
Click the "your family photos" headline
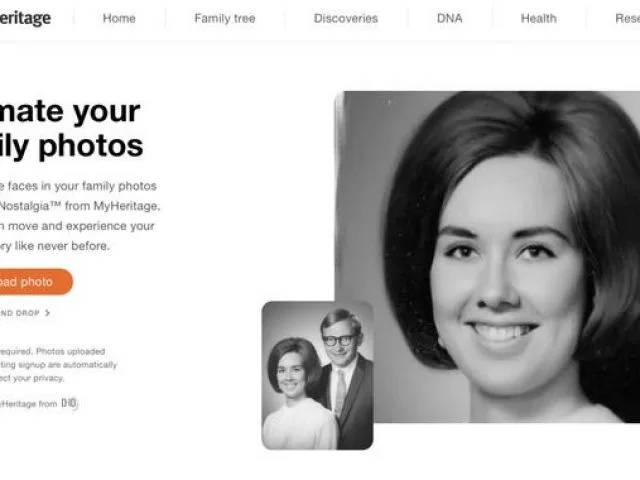click(71, 129)
